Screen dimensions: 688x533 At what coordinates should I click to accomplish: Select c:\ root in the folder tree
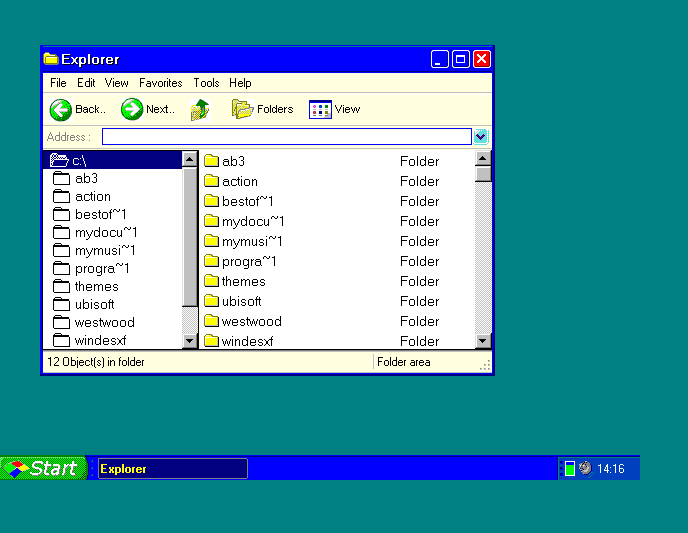click(113, 160)
